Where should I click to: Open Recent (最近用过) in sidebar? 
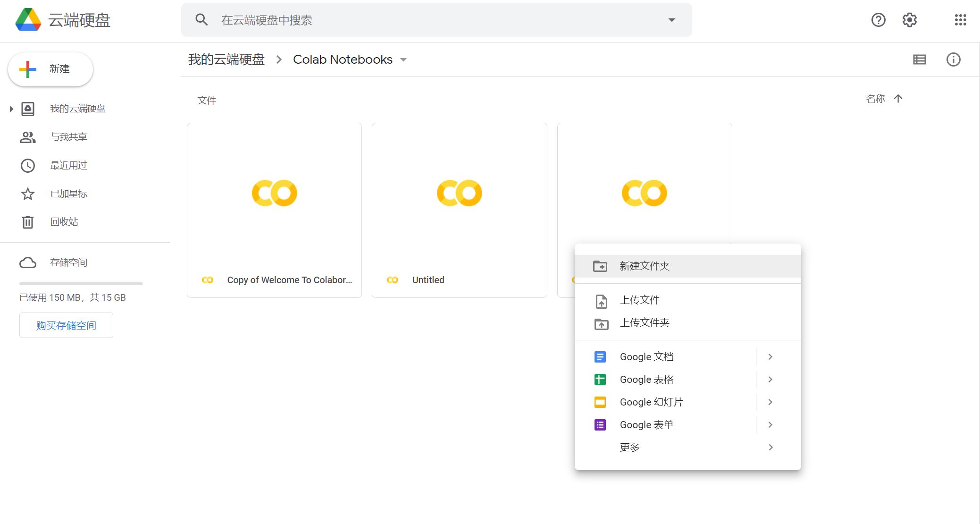[x=69, y=165]
